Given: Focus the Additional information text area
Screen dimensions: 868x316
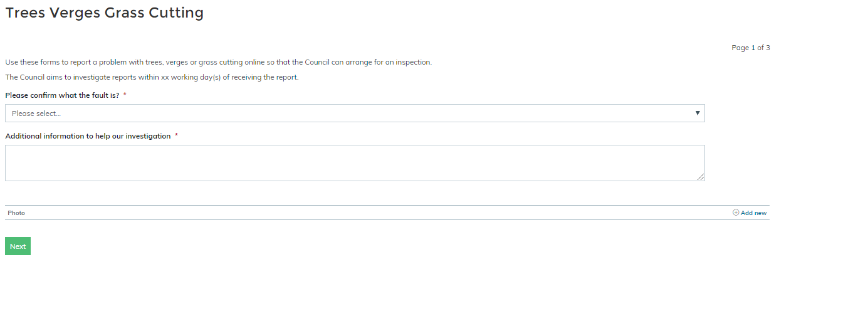Looking at the screenshot, I should point(354,163).
